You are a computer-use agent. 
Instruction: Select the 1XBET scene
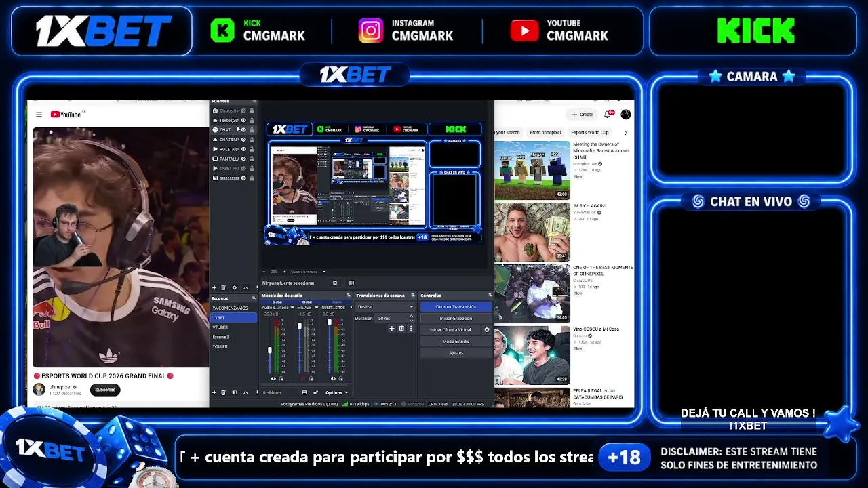coord(234,317)
